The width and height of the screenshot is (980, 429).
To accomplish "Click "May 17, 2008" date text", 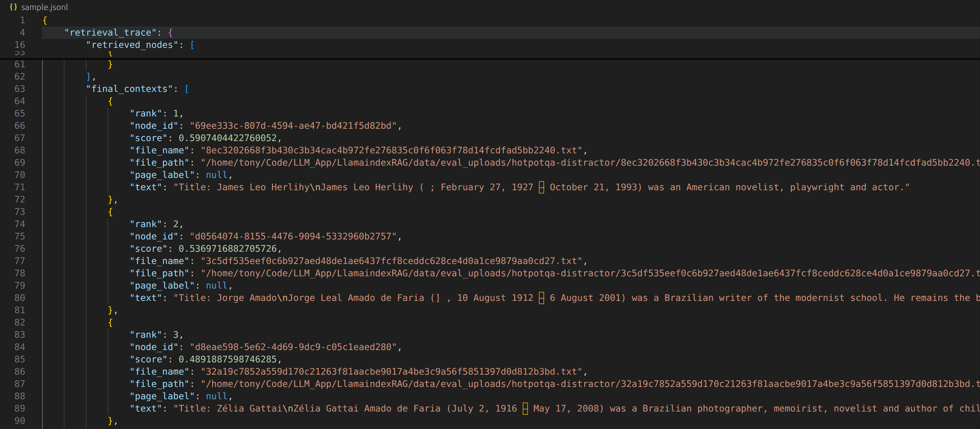I will click(x=566, y=409).
